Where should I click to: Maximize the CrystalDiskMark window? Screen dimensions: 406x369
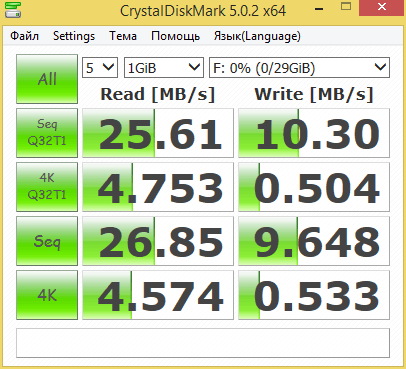coord(346,7)
